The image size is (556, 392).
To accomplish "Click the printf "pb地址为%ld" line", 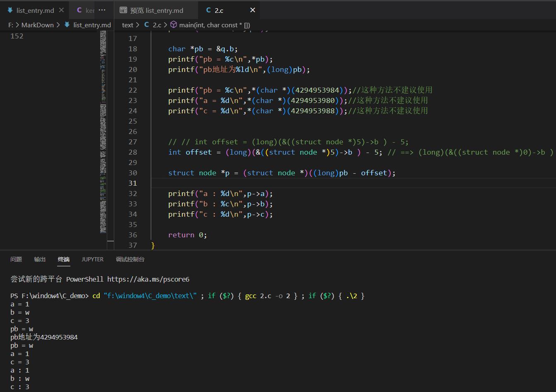I will pyautogui.click(x=239, y=69).
